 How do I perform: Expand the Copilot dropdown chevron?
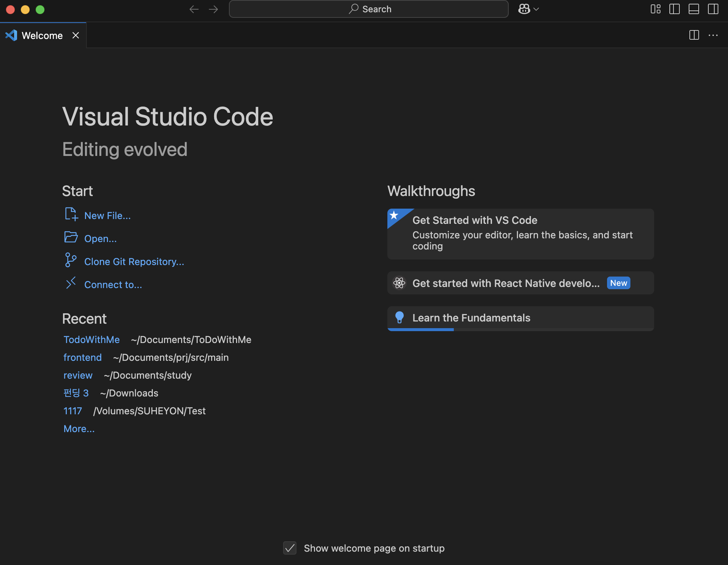click(x=536, y=9)
